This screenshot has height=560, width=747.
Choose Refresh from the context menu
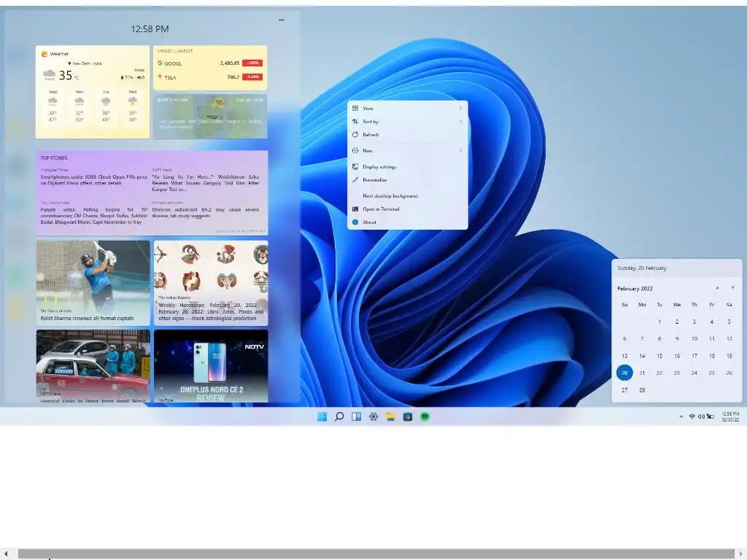pos(408,135)
